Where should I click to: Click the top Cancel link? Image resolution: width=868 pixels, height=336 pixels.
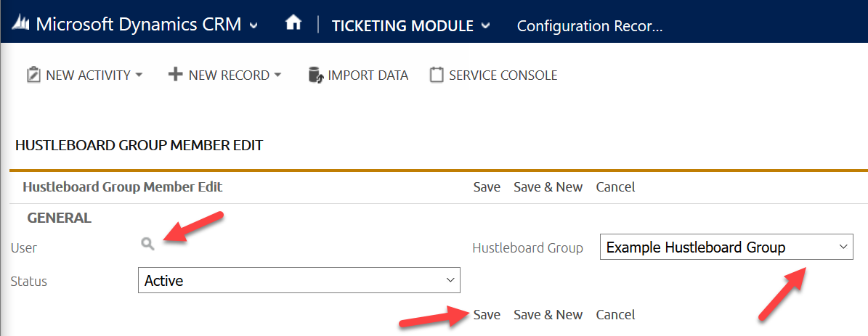click(615, 187)
